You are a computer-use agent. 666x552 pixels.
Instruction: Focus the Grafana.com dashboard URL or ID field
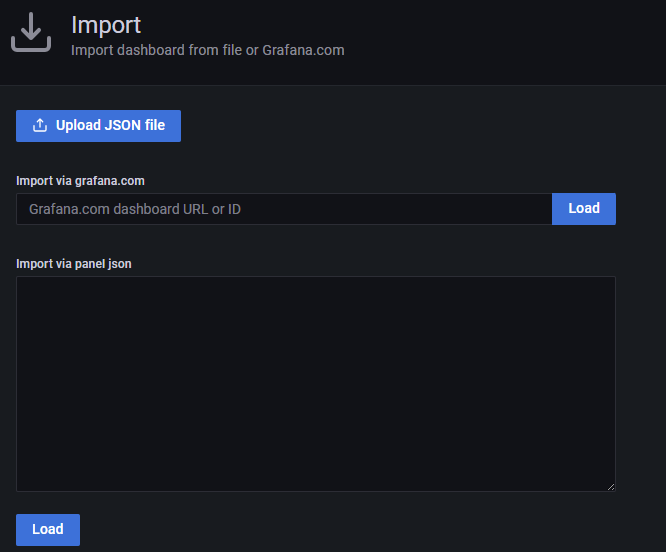284,209
